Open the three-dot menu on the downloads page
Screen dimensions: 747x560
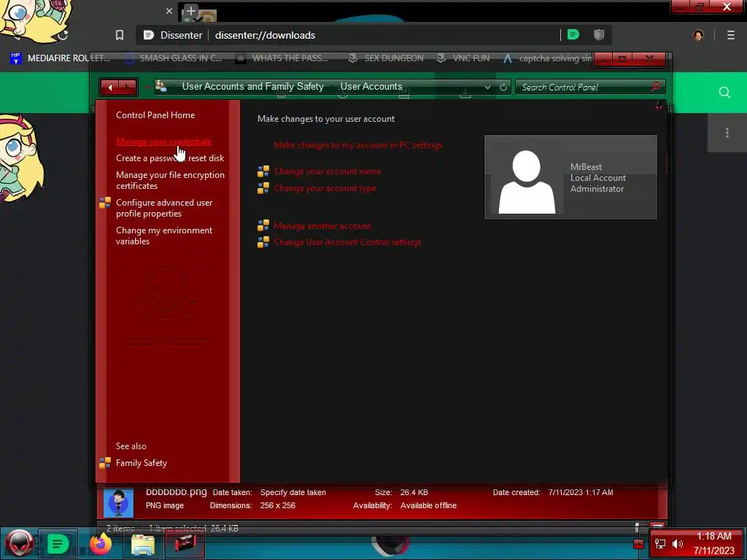coord(727,133)
